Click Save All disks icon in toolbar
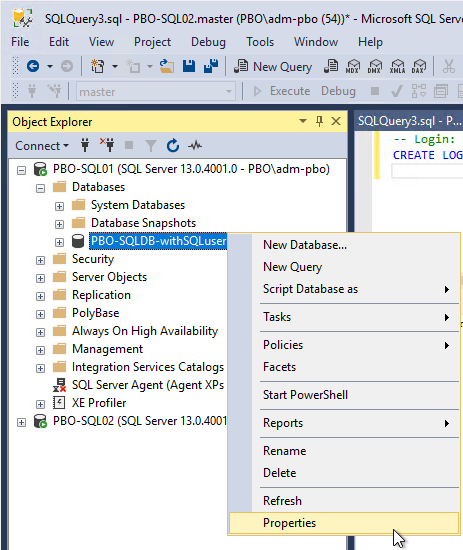Screen dimensions: 463x550 [211, 66]
